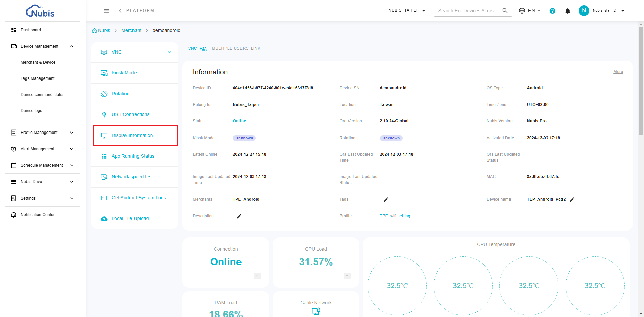Image resolution: width=644 pixels, height=317 pixels.
Task: Open the Nubis_staff_2 account dropdown arrow
Action: point(623,11)
